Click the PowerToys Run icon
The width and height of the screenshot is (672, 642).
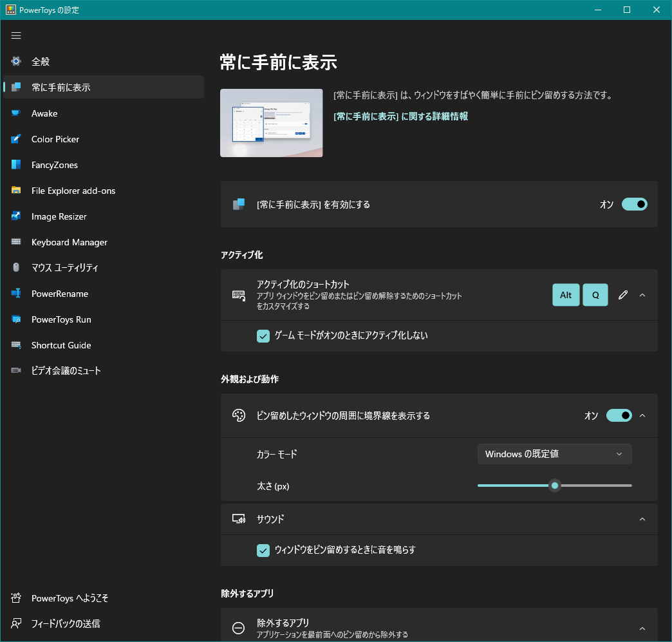(16, 319)
